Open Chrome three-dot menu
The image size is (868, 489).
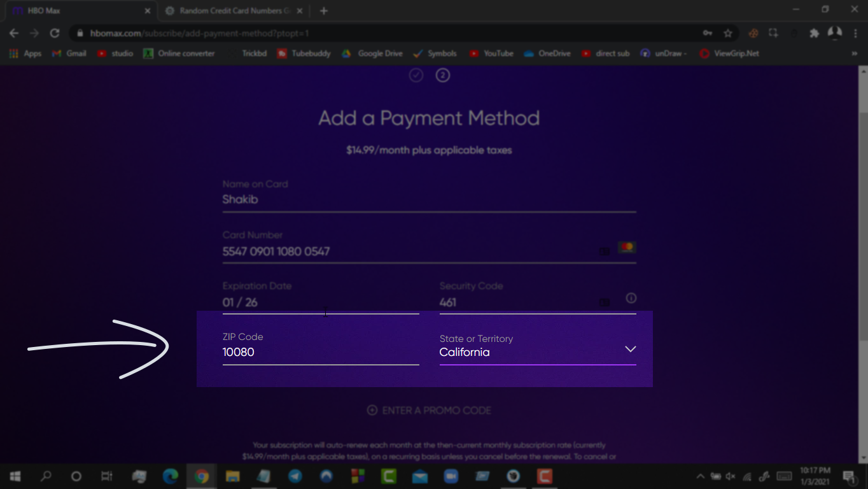(x=855, y=33)
